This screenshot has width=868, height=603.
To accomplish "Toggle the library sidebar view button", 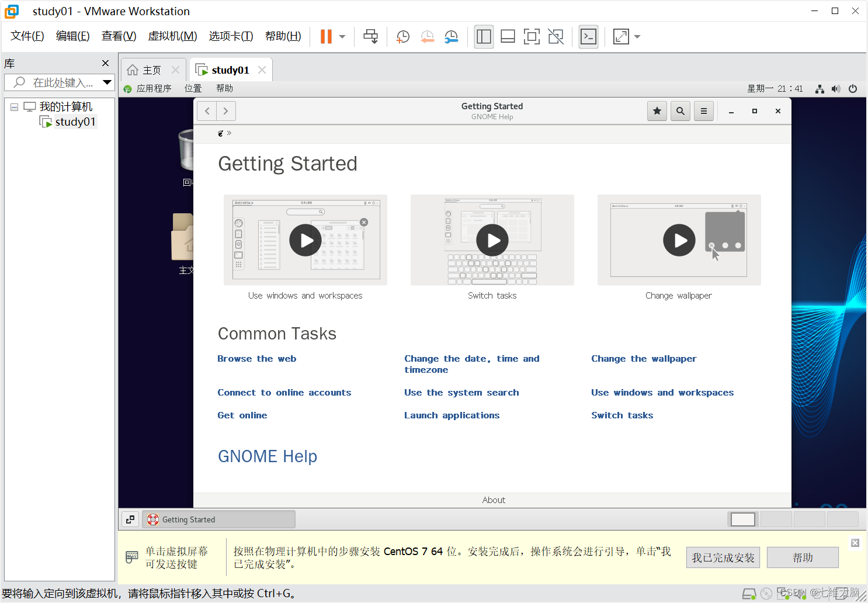I will click(484, 37).
